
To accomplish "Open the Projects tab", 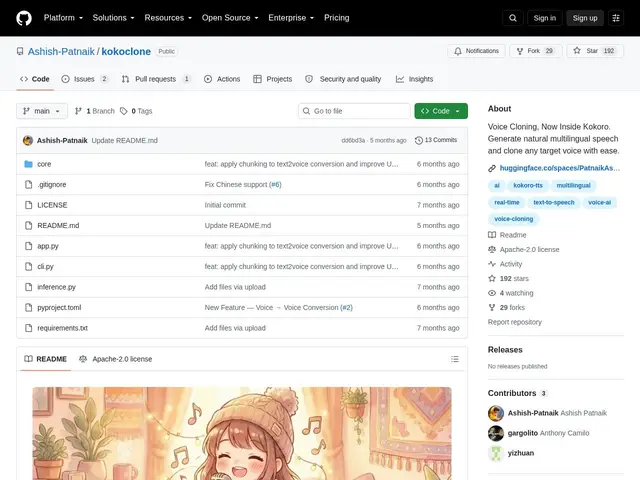I will pyautogui.click(x=273, y=79).
